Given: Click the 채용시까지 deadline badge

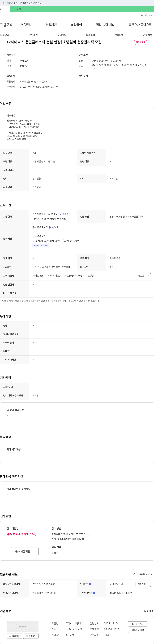Looking at the screenshot, I should (x=141, y=42).
